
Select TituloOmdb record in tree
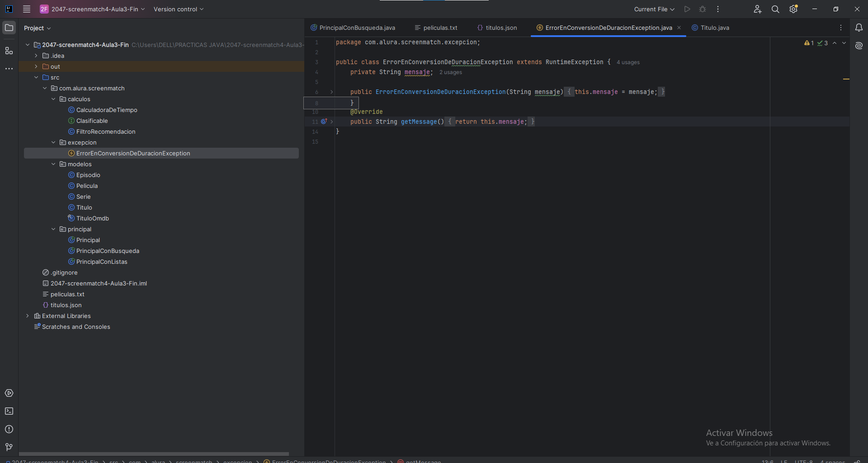(92, 218)
